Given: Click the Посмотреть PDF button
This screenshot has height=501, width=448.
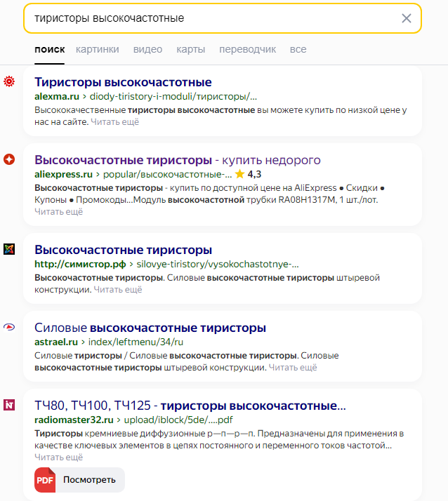Looking at the screenshot, I should tap(79, 480).
